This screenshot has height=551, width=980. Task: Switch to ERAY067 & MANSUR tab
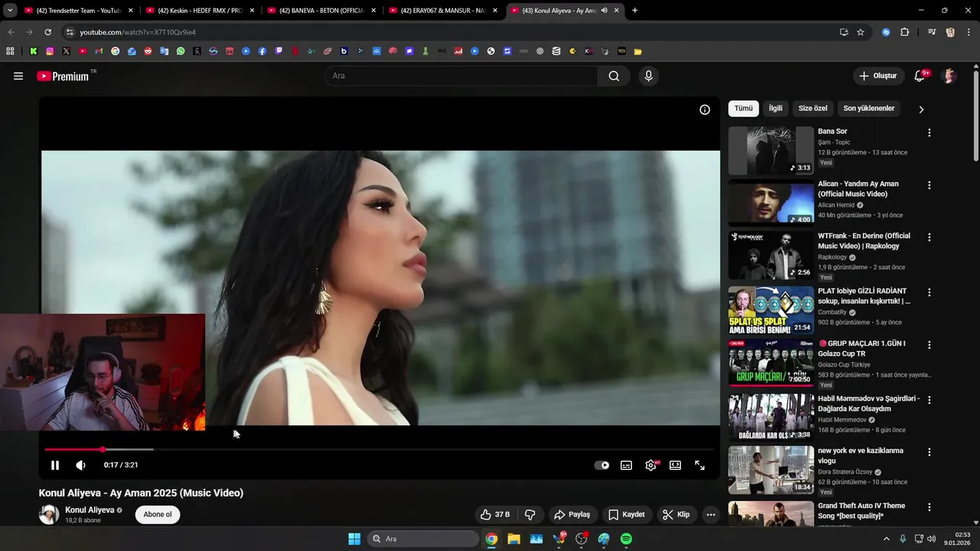pyautogui.click(x=443, y=11)
